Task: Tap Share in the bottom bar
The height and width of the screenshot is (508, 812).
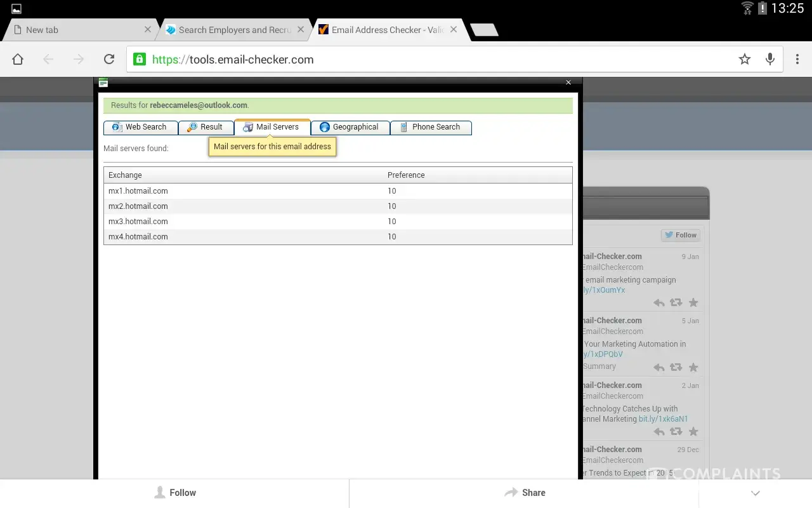Action: click(x=524, y=493)
